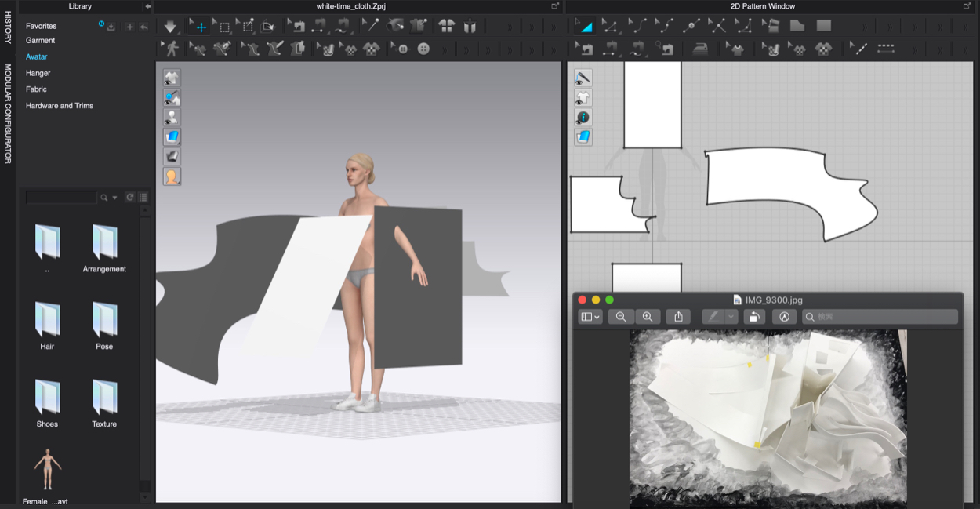This screenshot has height=509, width=980.
Task: Open the MODULAR CONFIGURATOR side tab
Action: (8, 114)
